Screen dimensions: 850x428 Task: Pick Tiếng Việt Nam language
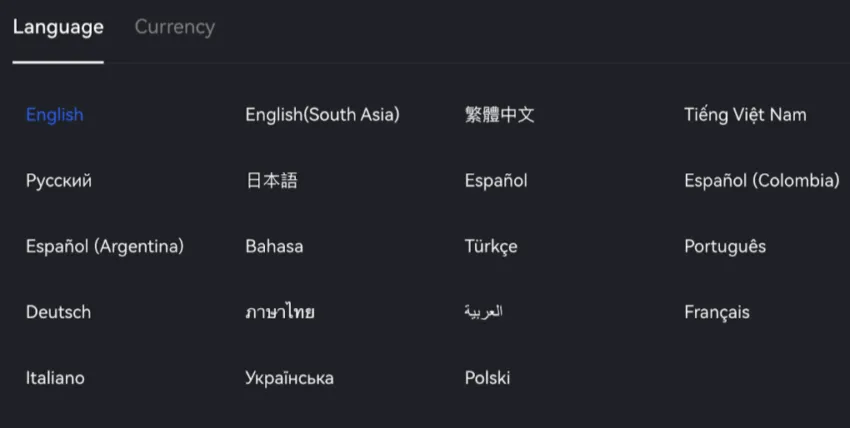(x=745, y=115)
